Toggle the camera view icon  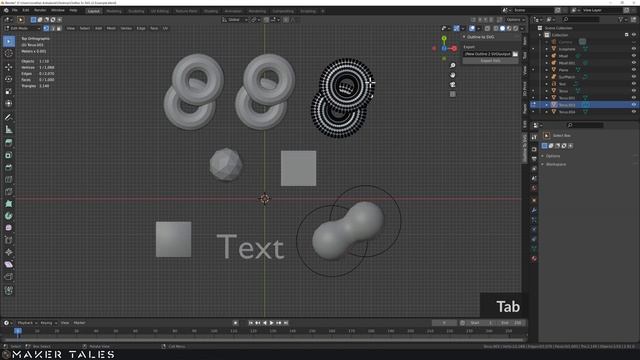453,84
